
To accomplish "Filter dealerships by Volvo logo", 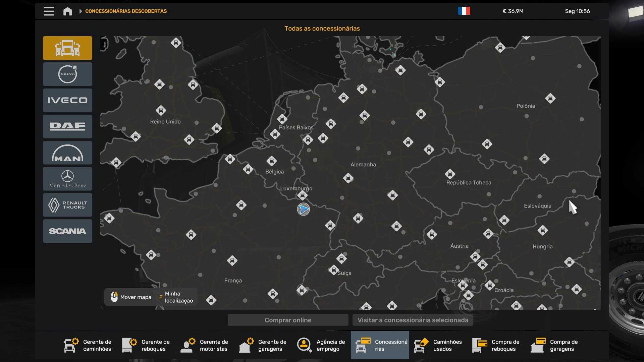I will click(x=67, y=74).
